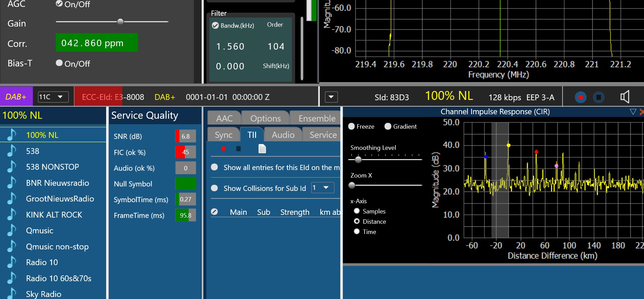Stop audio recording with the square stop button
This screenshot has width=644, height=299.
click(598, 97)
